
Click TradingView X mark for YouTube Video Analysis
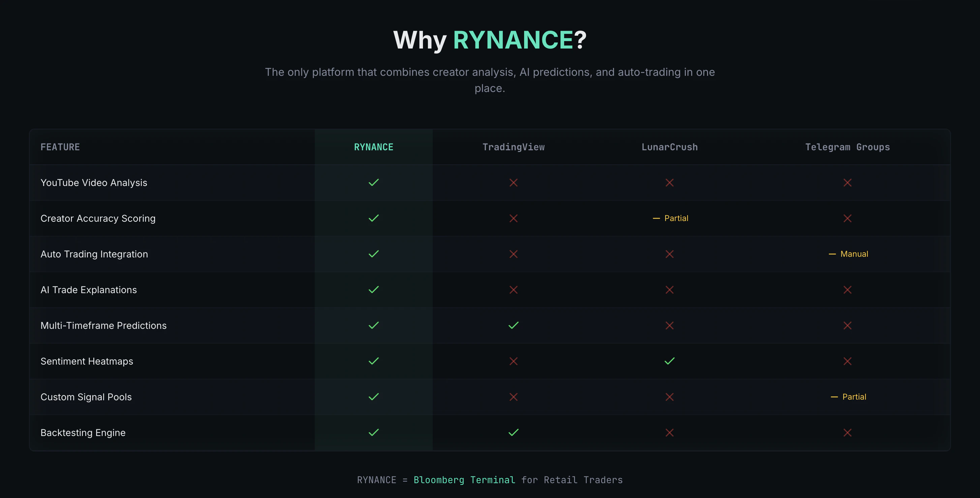click(x=513, y=183)
